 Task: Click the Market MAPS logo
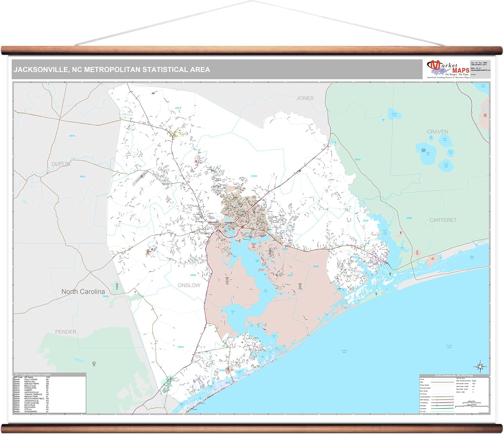(447, 69)
